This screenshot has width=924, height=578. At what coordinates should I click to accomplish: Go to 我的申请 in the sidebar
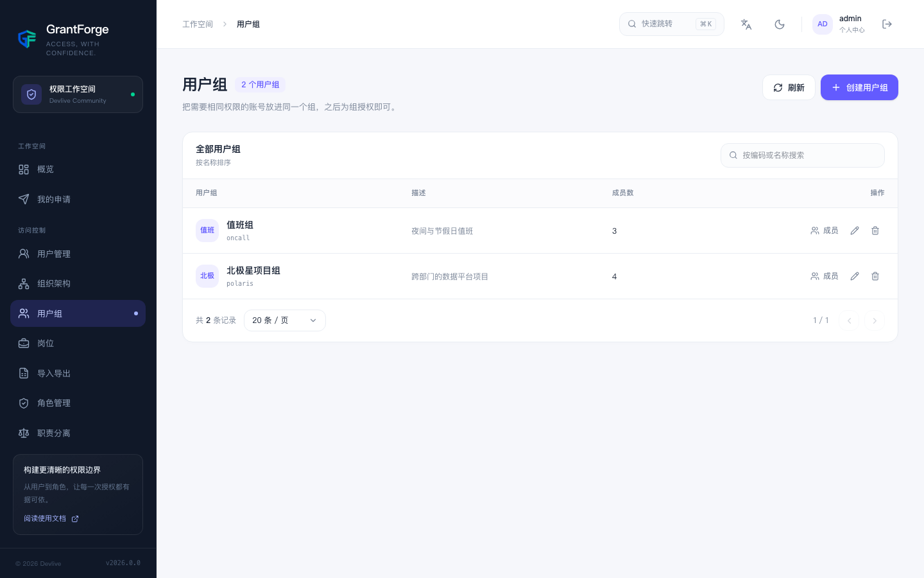pyautogui.click(x=78, y=199)
